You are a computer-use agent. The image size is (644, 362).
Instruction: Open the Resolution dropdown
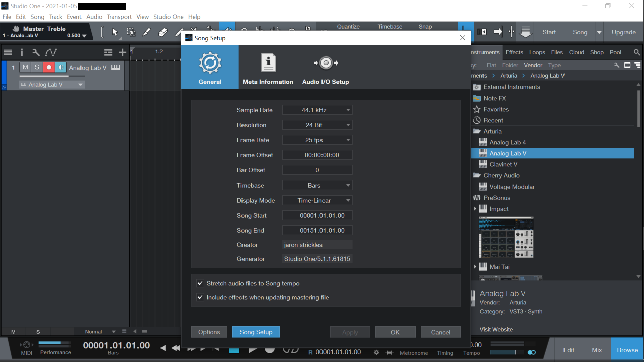click(317, 125)
